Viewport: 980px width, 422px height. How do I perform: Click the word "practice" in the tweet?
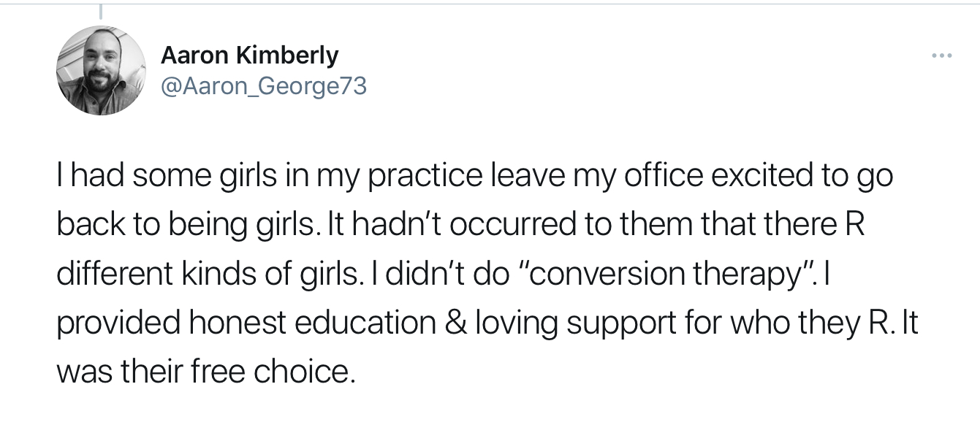(417, 177)
